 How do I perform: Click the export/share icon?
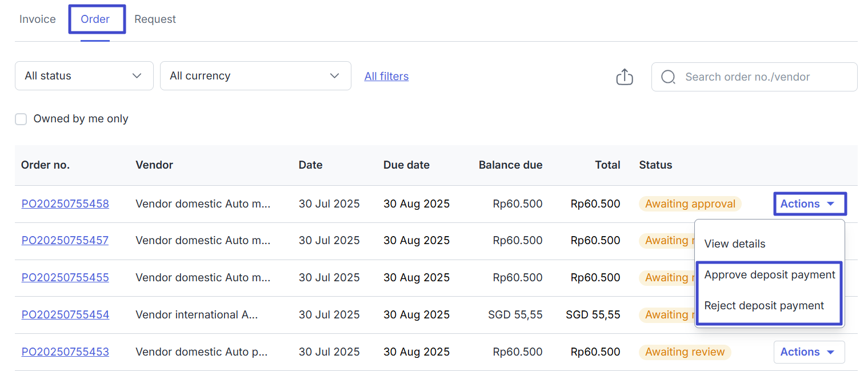click(x=625, y=77)
